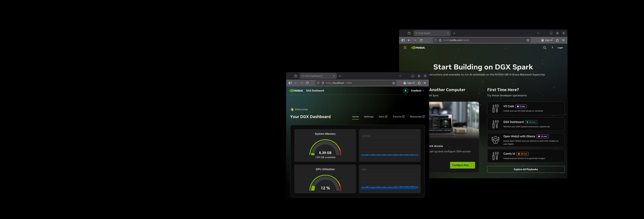The height and width of the screenshot is (219, 644).
Task: Bookmark the build.nvidia.com/spark page
Action: (x=528, y=40)
